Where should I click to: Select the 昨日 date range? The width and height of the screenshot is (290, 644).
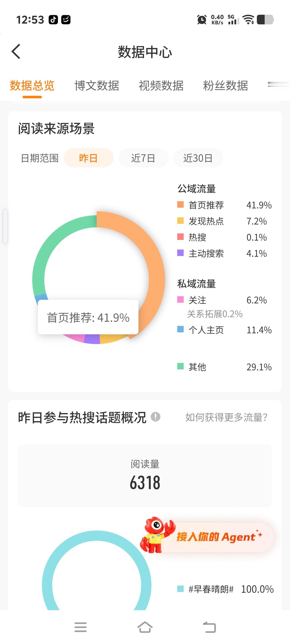(x=89, y=158)
